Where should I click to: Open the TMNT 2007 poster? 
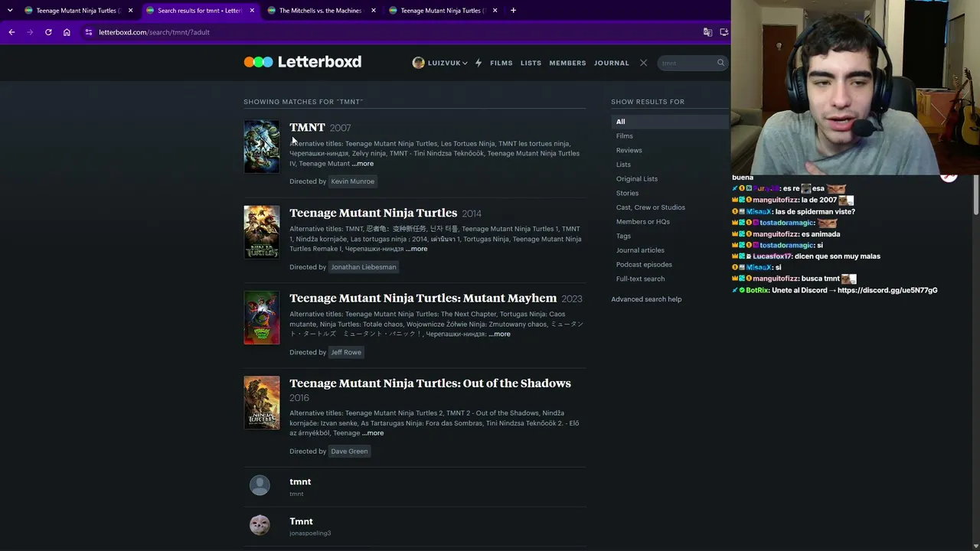(262, 146)
